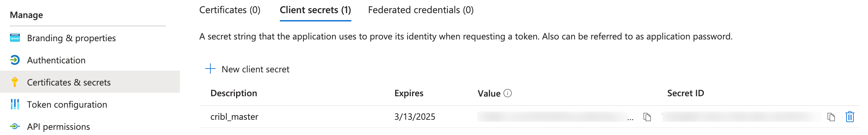Viewport: 868px width, 135px height.
Task: Select the Client secrets (1) tab
Action: [315, 10]
